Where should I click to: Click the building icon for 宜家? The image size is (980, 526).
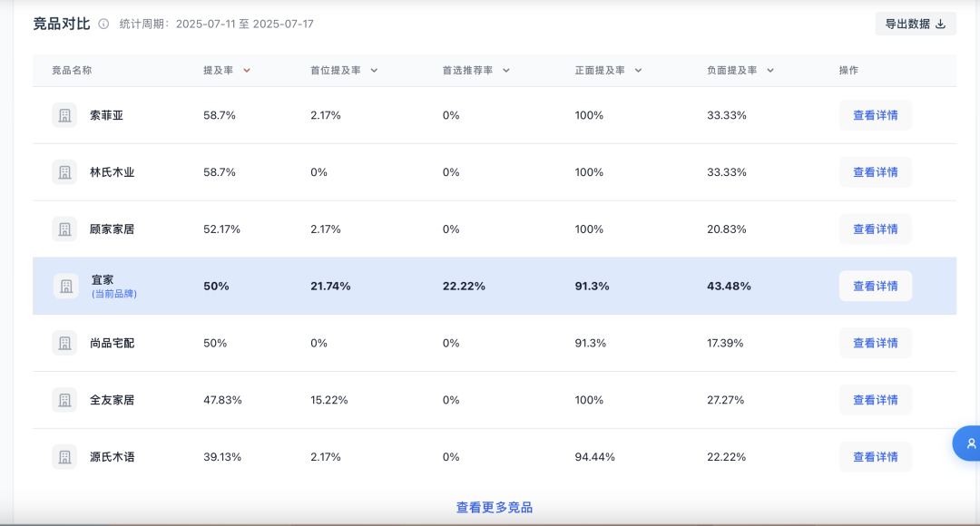point(65,286)
